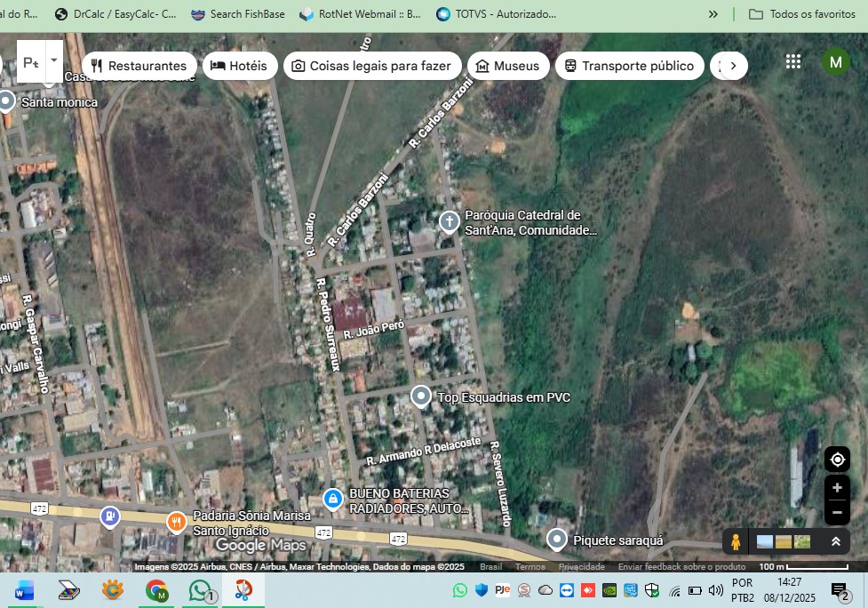Zoom out using the minus button
This screenshot has height=608, width=868.
(x=837, y=512)
